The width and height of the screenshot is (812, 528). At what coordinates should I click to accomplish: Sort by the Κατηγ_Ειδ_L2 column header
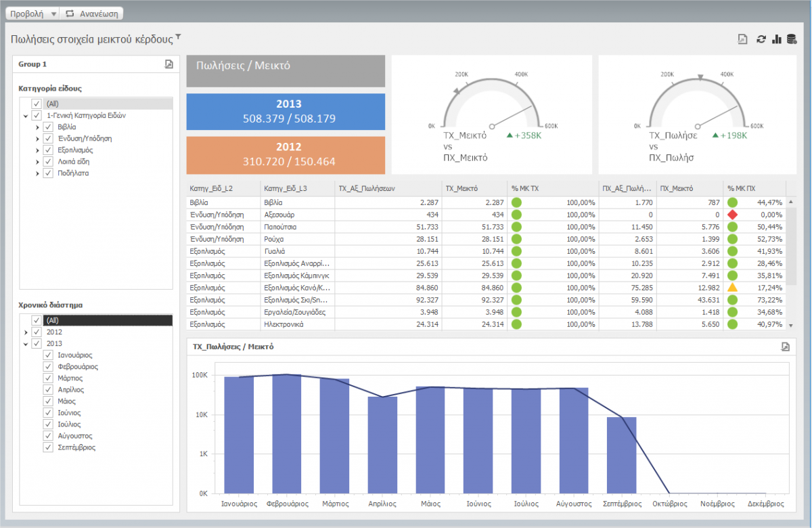pyautogui.click(x=223, y=188)
